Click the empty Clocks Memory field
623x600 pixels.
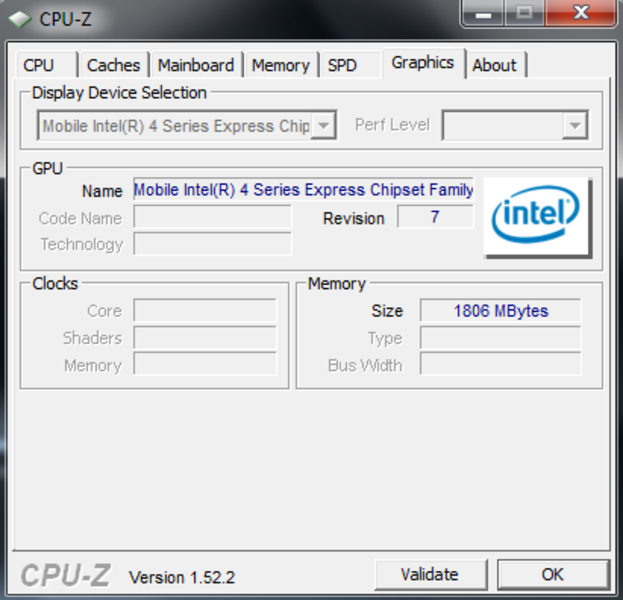(205, 364)
